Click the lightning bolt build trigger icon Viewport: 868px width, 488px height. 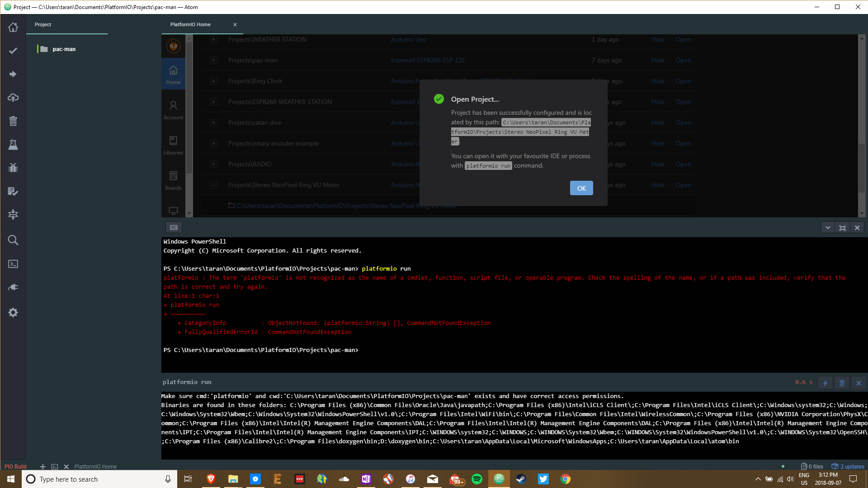(x=825, y=383)
